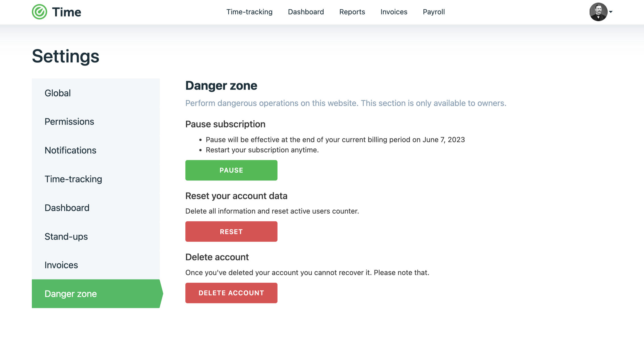The width and height of the screenshot is (644, 343).
Task: Go to the Reports section
Action: 352,12
